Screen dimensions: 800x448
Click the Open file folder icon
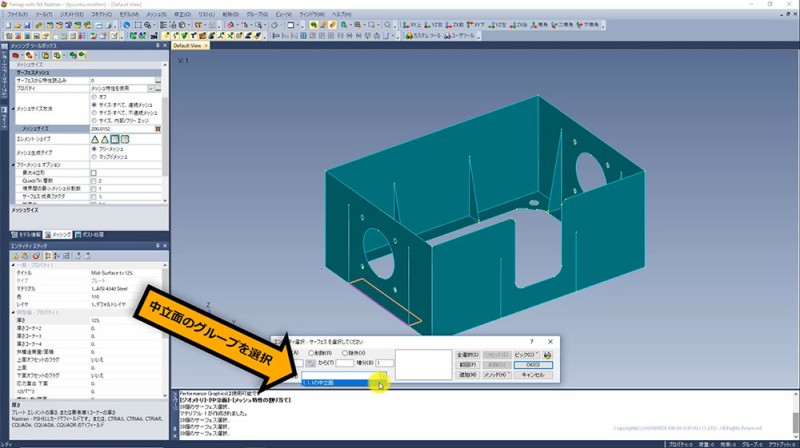point(18,25)
